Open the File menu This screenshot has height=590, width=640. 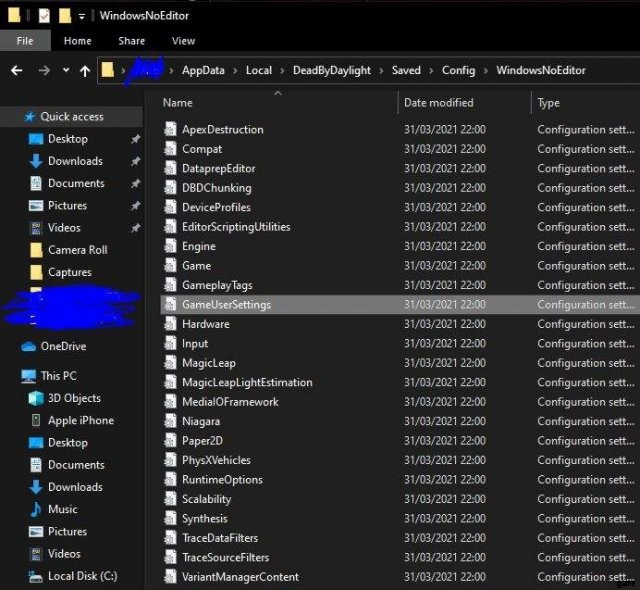(25, 41)
